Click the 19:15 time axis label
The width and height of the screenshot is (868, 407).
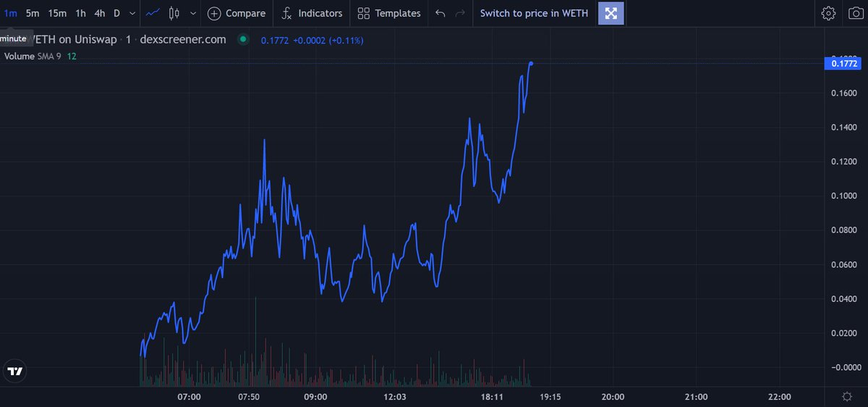click(550, 397)
